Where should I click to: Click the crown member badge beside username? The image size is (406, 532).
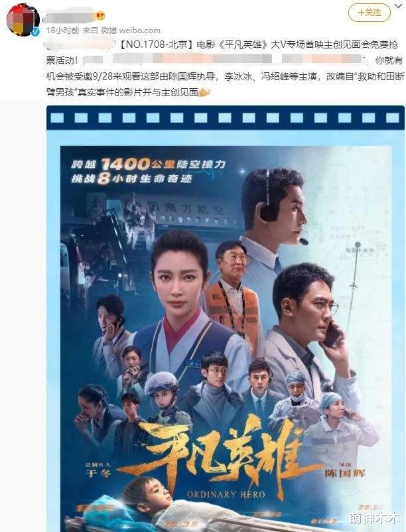point(101,15)
